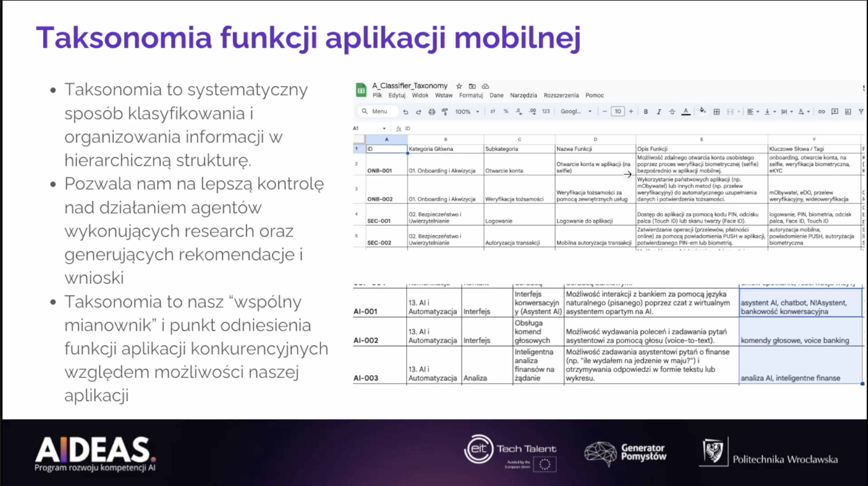Toggle strikethrough formatting
868x486 pixels.
pos(672,112)
